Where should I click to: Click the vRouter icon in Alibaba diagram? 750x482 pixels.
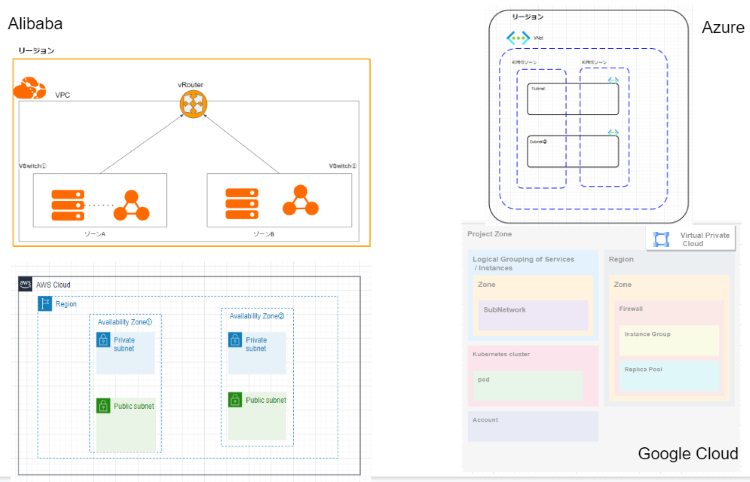(x=192, y=102)
